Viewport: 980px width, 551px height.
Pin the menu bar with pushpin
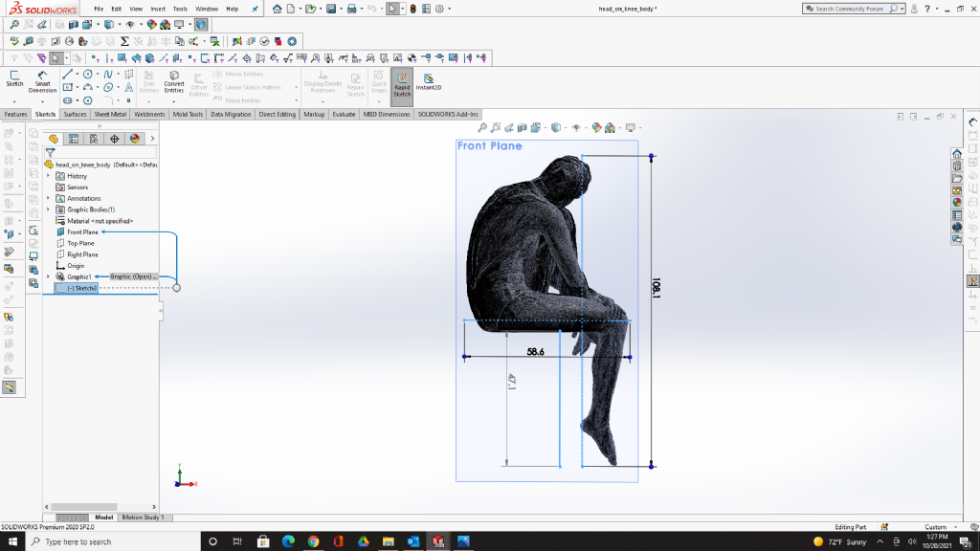coord(255,9)
